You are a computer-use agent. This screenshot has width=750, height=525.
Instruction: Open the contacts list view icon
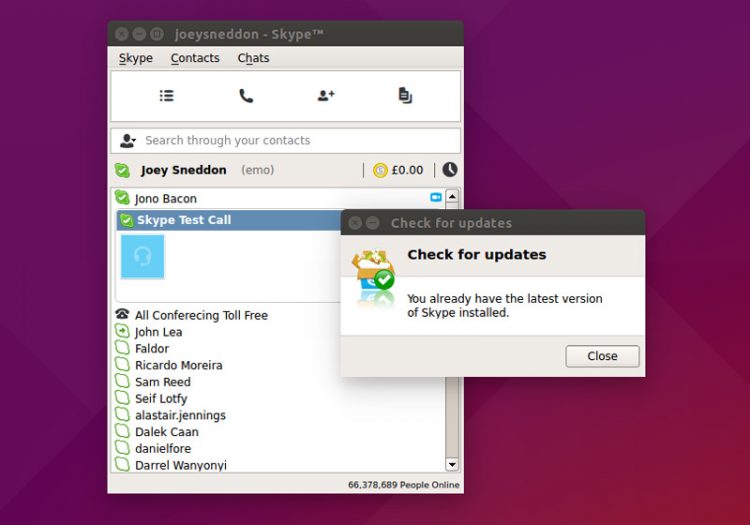[166, 96]
